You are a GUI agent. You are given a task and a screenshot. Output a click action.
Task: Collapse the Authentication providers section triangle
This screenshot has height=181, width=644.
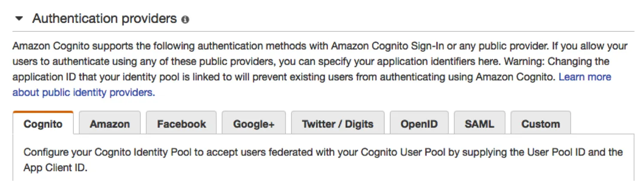(x=19, y=19)
